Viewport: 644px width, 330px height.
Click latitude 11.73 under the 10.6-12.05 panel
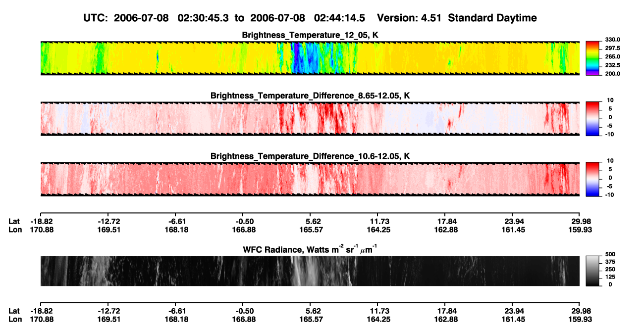379,221
